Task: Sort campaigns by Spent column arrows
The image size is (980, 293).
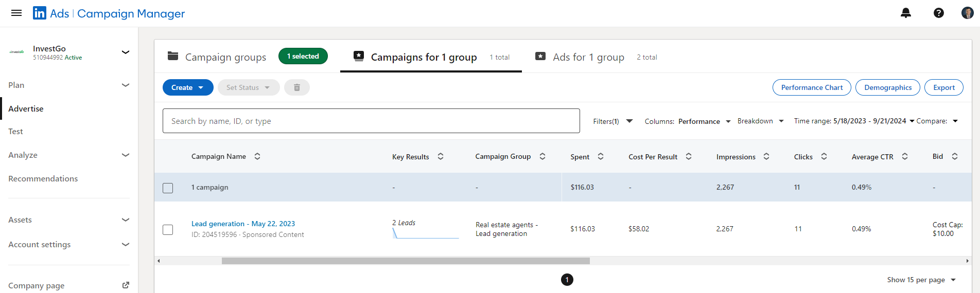Action: tap(601, 156)
